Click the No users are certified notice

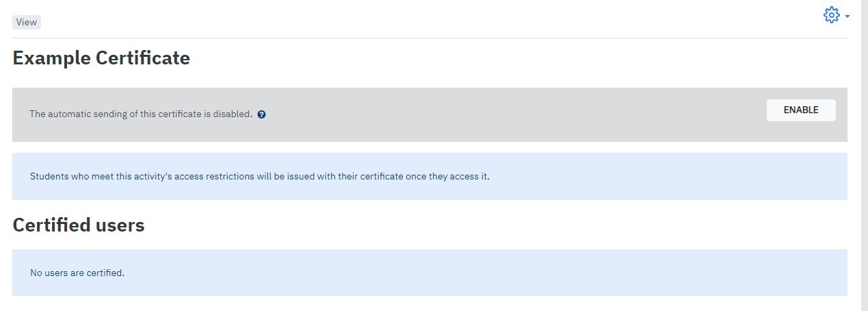click(430, 273)
